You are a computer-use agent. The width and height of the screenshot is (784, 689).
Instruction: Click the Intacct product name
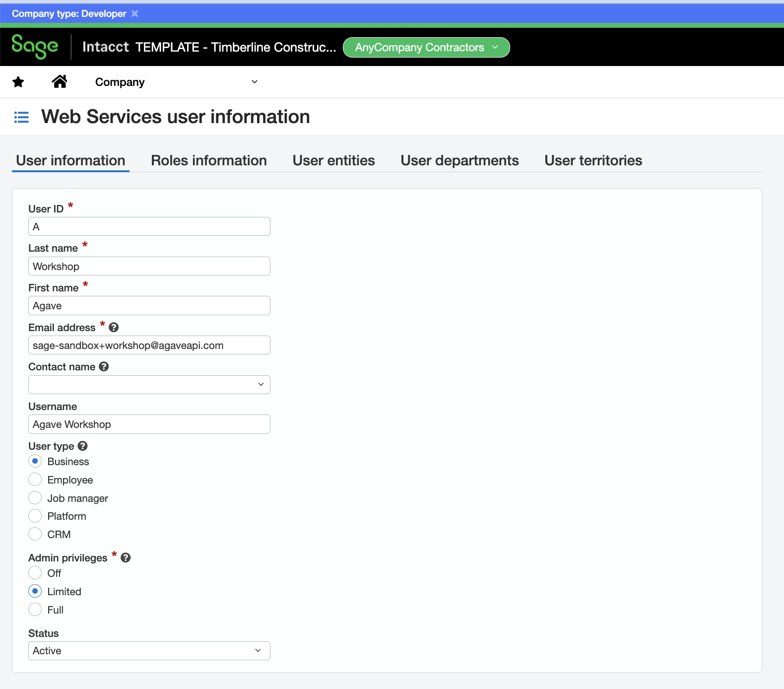point(106,47)
